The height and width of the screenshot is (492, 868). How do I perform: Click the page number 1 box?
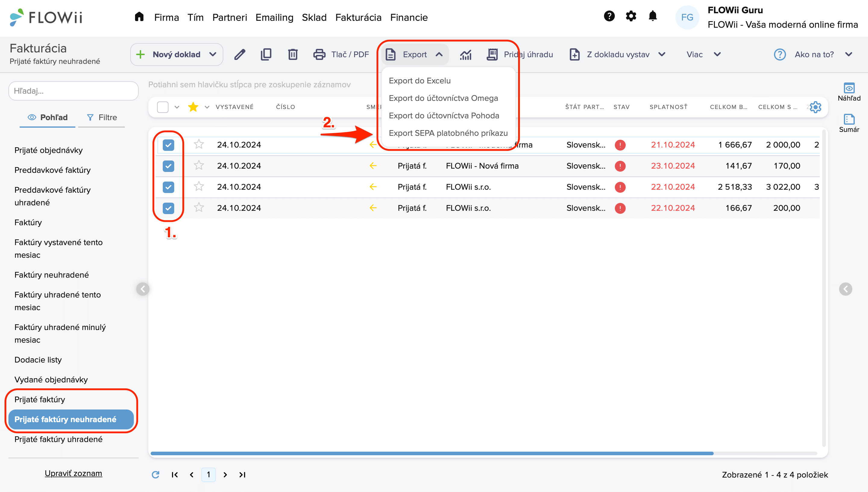pyautogui.click(x=208, y=475)
